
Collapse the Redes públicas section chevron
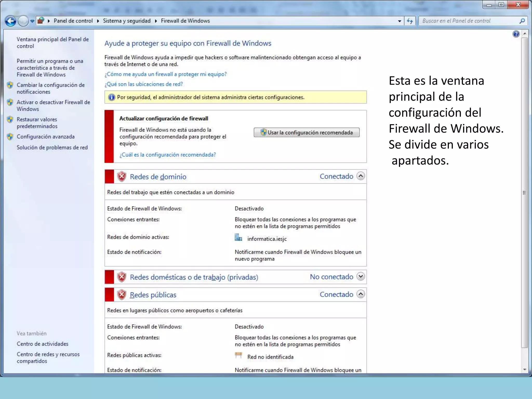coord(361,294)
